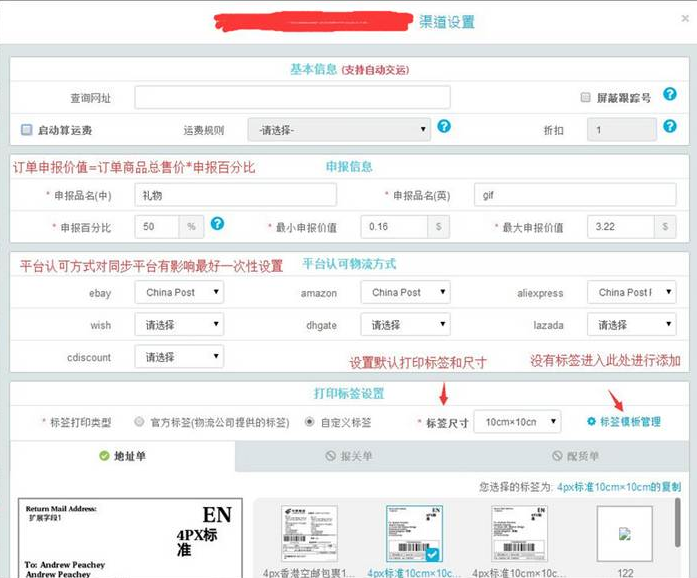Click help icon beside 折扣 field
The width and height of the screenshot is (697, 578).
[x=670, y=127]
